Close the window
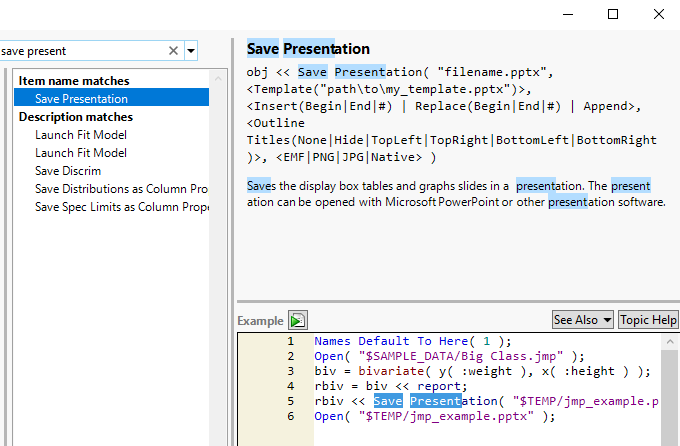This screenshot has height=446, width=680. (658, 14)
